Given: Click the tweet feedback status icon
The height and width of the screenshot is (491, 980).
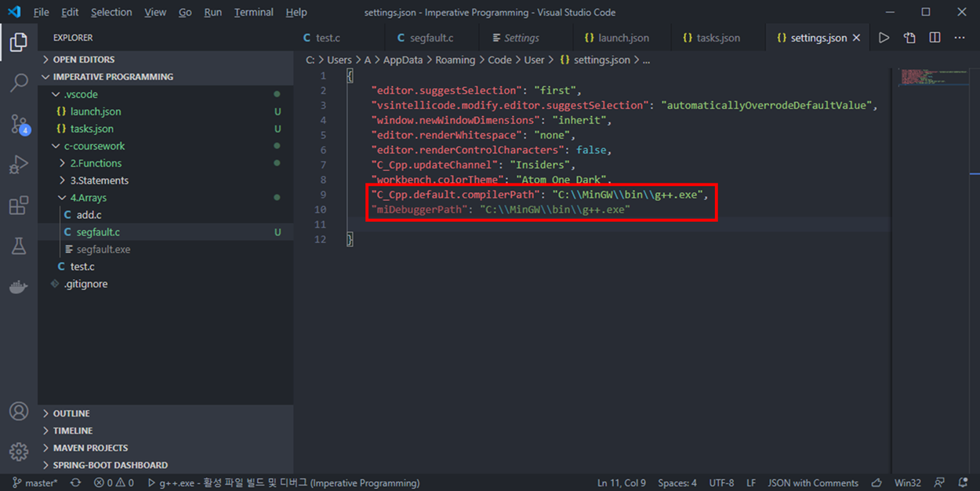Looking at the screenshot, I should (x=939, y=483).
